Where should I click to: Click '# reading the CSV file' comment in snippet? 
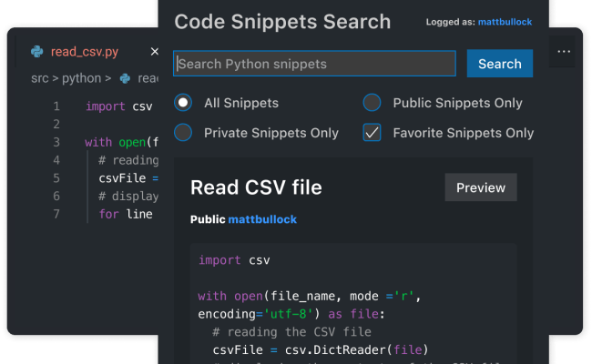coord(291,332)
